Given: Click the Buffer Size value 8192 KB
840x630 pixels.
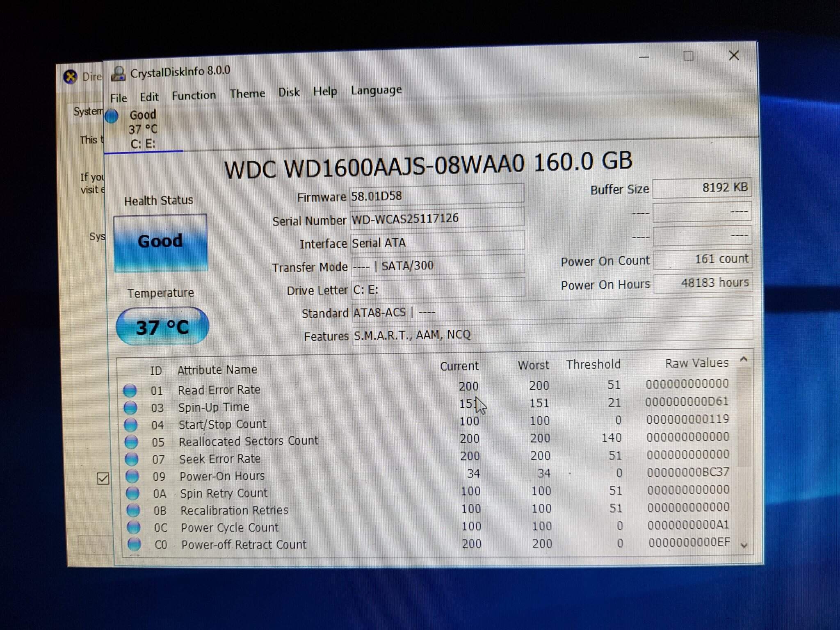Looking at the screenshot, I should tap(702, 188).
